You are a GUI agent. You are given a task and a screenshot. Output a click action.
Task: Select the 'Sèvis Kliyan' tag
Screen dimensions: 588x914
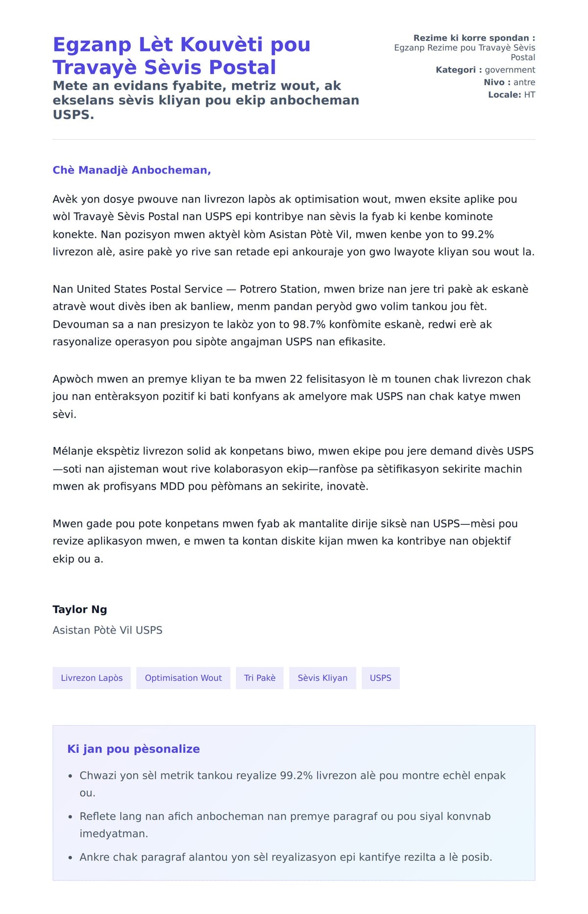click(x=322, y=678)
